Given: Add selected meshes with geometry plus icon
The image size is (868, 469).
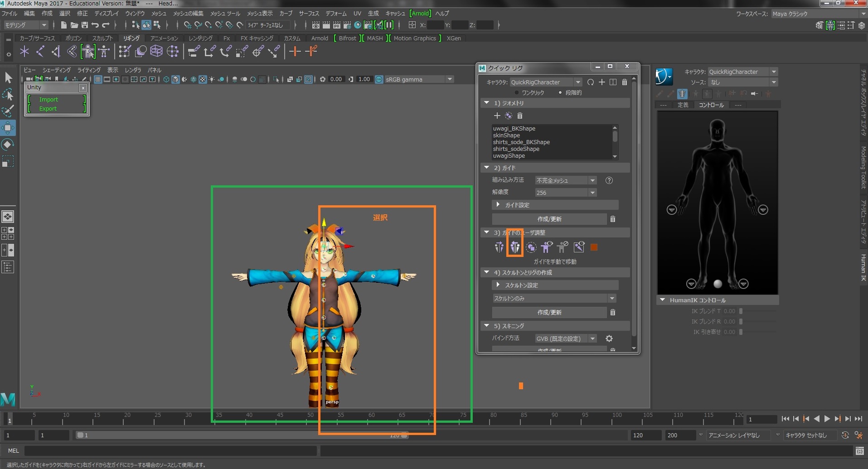Looking at the screenshot, I should point(497,116).
